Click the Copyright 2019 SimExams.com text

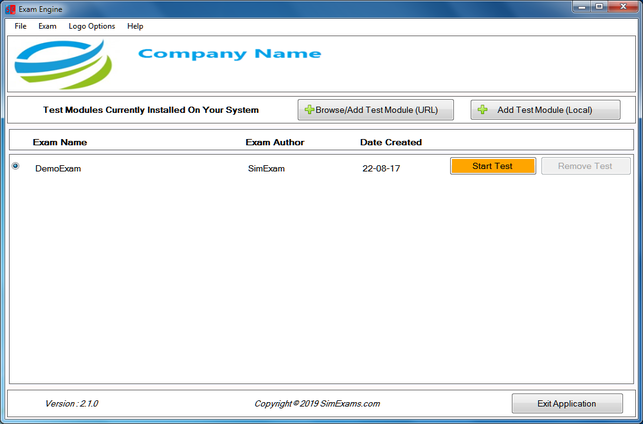click(317, 403)
